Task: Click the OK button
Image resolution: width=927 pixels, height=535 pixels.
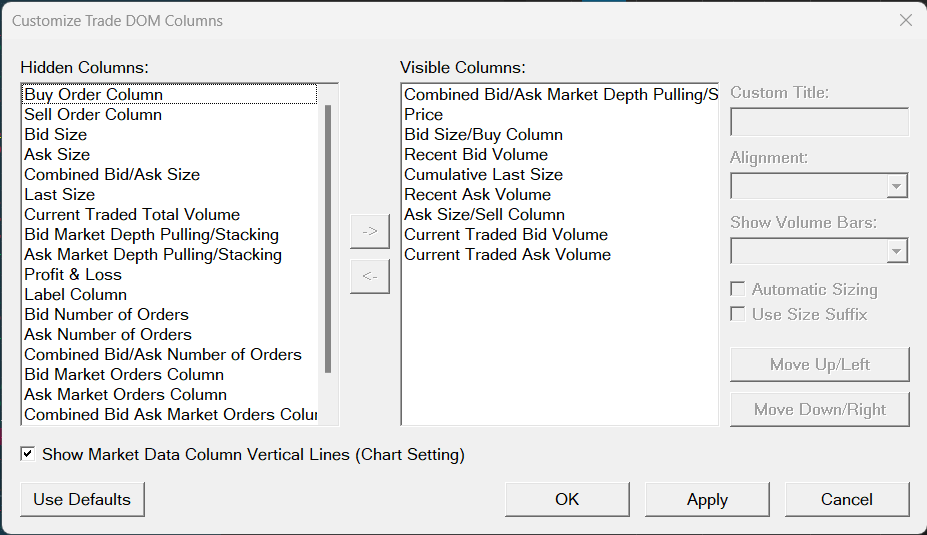Action: [x=567, y=499]
